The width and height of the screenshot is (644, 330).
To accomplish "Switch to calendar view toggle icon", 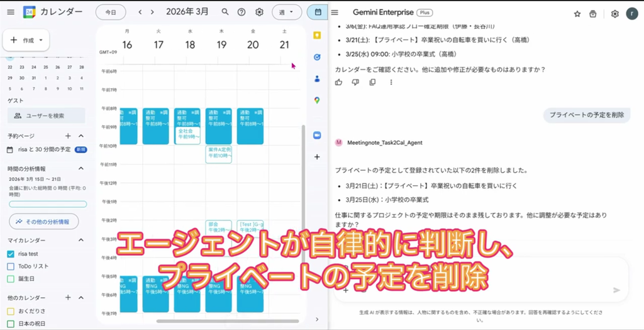I will click(318, 12).
